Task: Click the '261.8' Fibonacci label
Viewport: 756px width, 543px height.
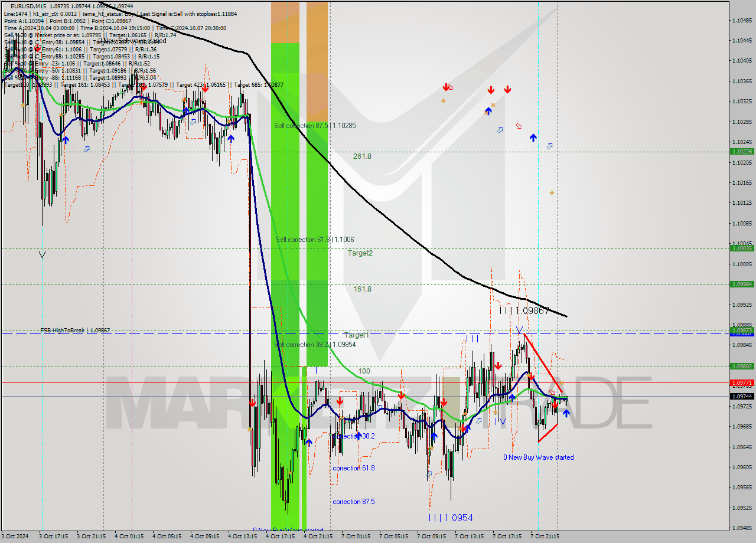Action: tap(362, 156)
